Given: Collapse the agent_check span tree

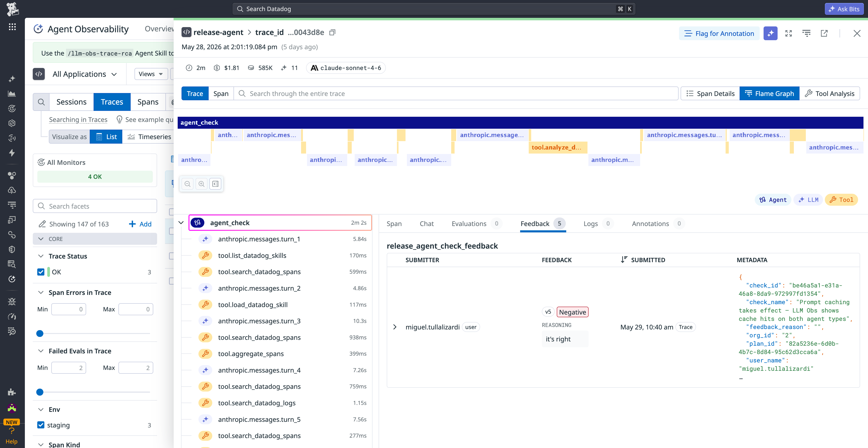Looking at the screenshot, I should tap(181, 223).
